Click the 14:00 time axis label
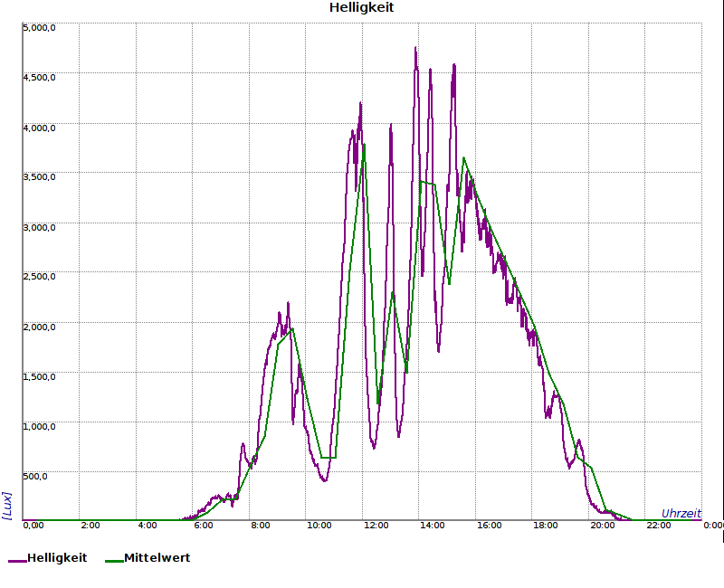The image size is (724, 588). pos(433,526)
